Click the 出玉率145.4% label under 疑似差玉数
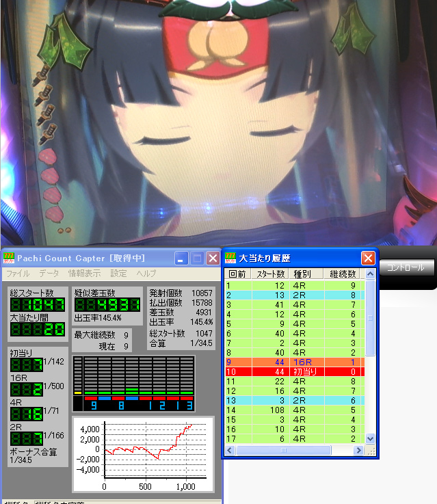 pos(98,318)
